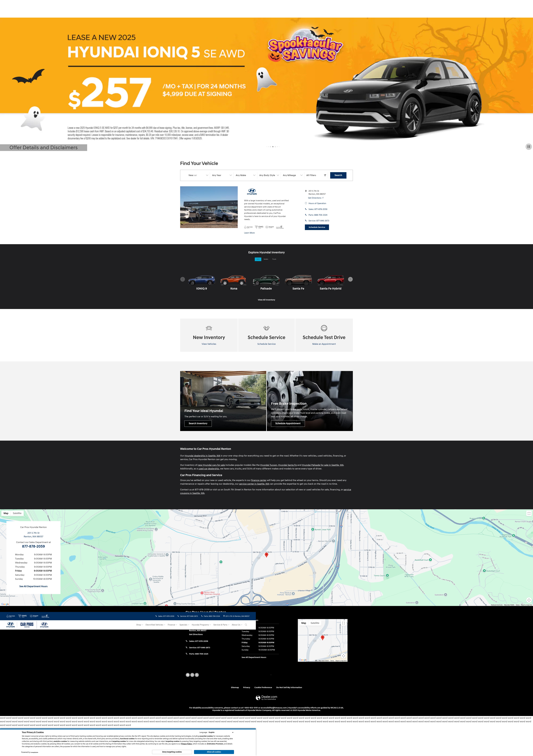Click the Search Inventory button

click(198, 423)
